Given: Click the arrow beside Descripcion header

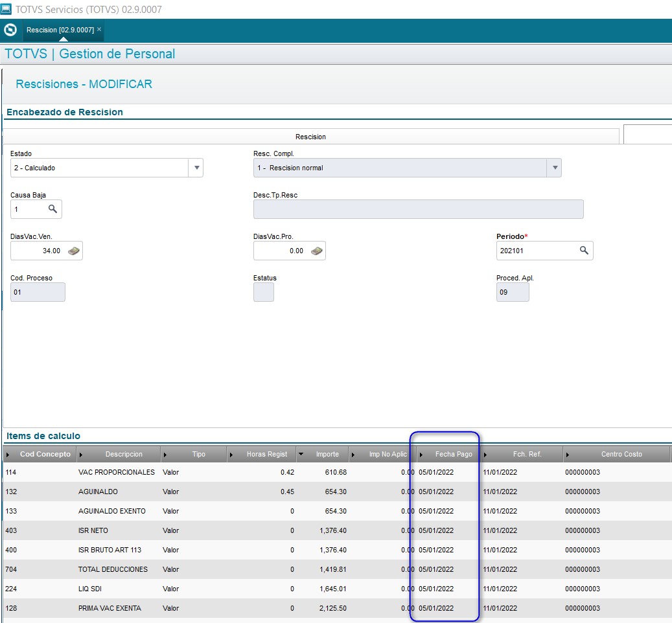Looking at the screenshot, I should [80, 454].
